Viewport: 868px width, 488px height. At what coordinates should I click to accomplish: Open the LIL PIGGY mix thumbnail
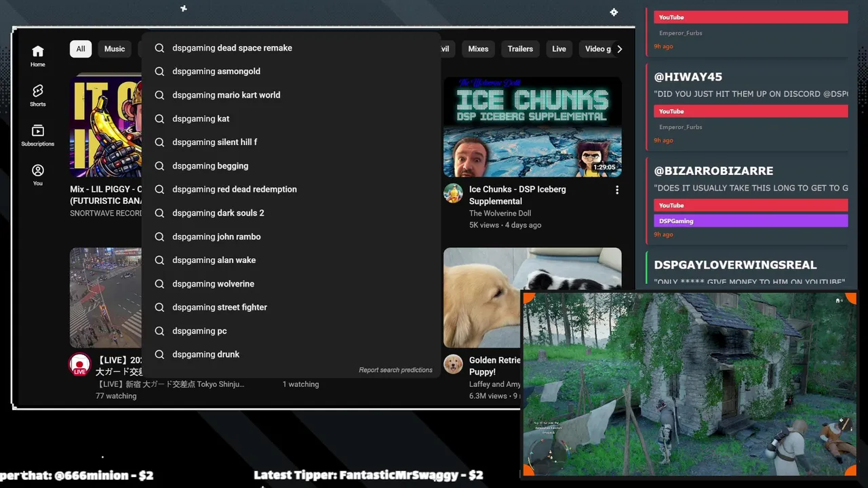tap(106, 127)
